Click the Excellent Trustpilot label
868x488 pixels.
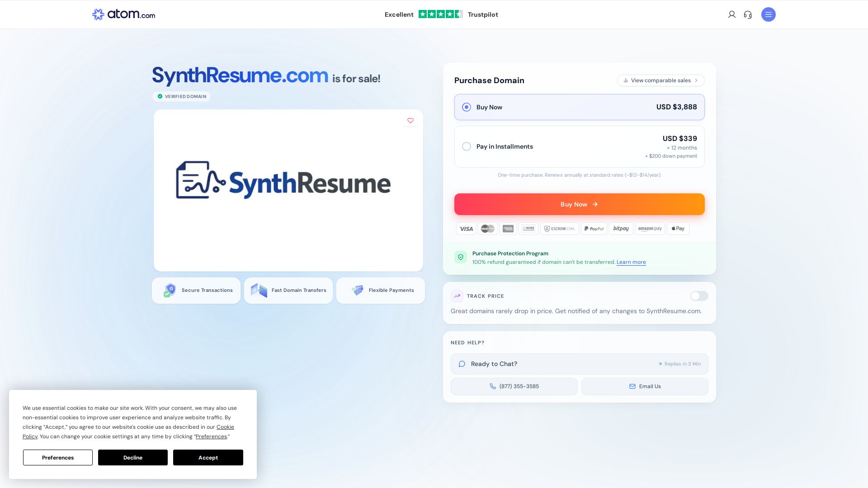pos(399,14)
